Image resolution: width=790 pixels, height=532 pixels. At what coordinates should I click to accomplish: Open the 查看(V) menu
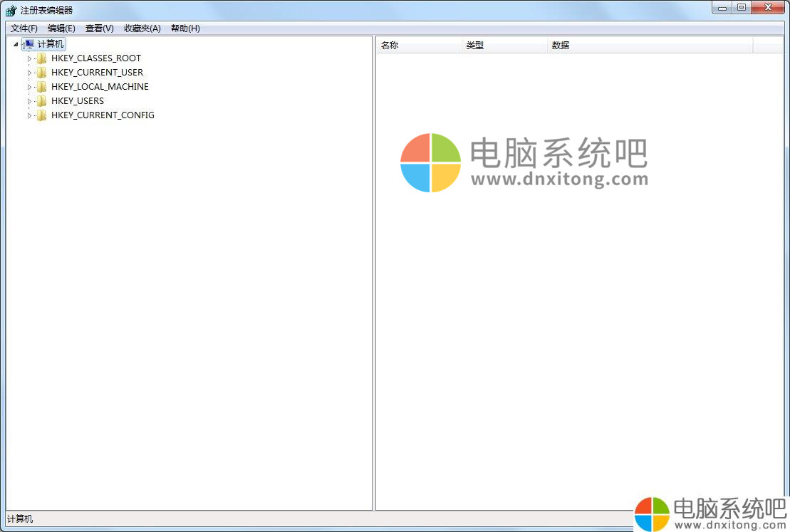tap(99, 28)
